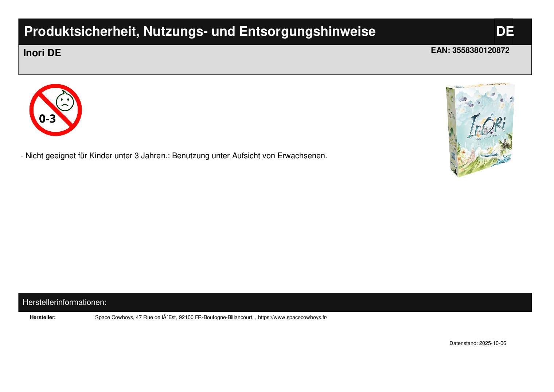554x392 pixels.
Task: Click "Benutzung unter Aufsicht von Erwachsenen" text
Action: pos(249,156)
